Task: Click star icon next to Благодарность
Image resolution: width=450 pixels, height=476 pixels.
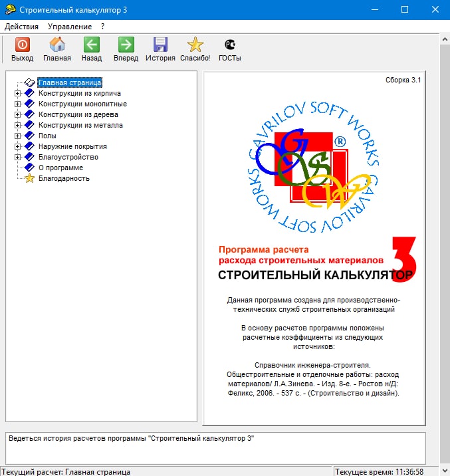Action: click(x=29, y=178)
